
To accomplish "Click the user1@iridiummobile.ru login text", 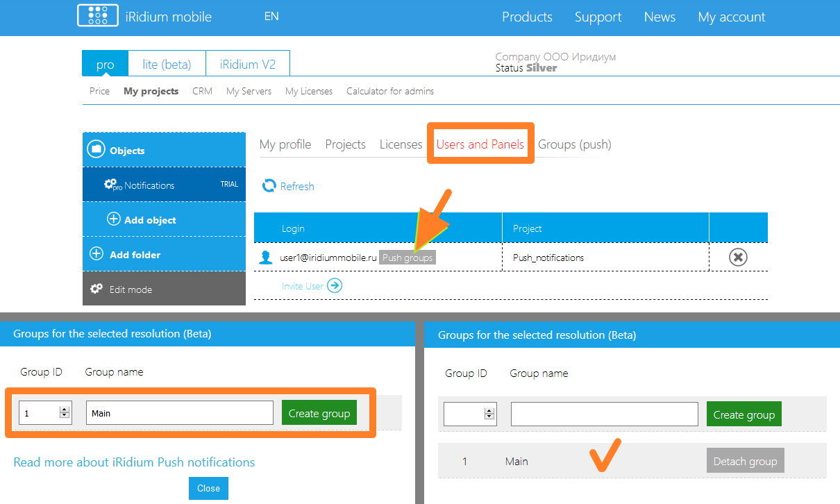I will click(328, 258).
